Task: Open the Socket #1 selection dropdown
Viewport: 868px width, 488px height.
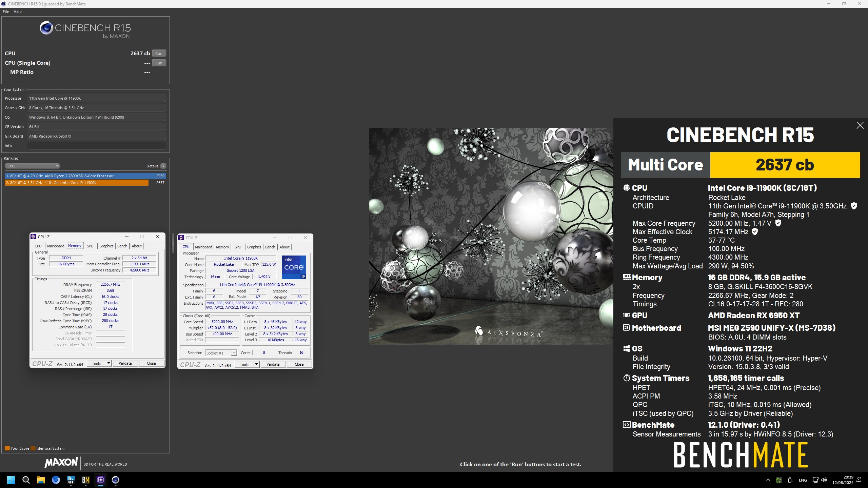Action: [221, 353]
